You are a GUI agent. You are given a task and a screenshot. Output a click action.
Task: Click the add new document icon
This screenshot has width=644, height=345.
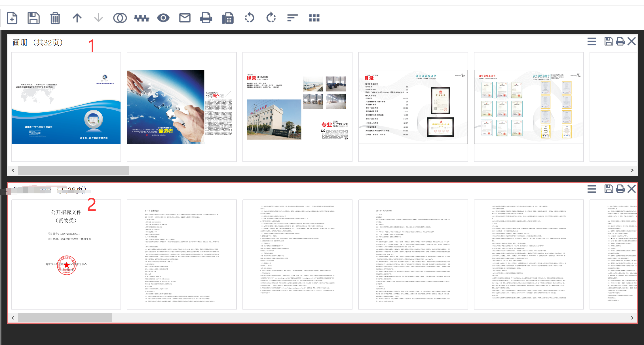tap(12, 18)
